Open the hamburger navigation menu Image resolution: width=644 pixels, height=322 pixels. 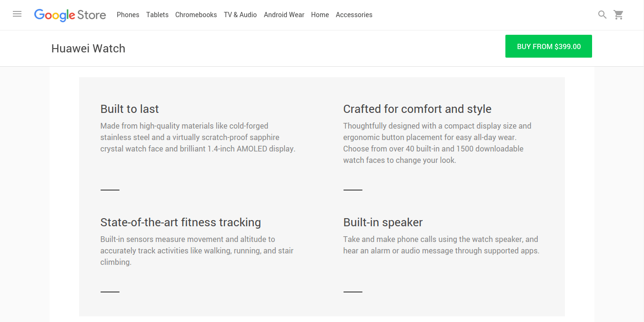tap(17, 14)
